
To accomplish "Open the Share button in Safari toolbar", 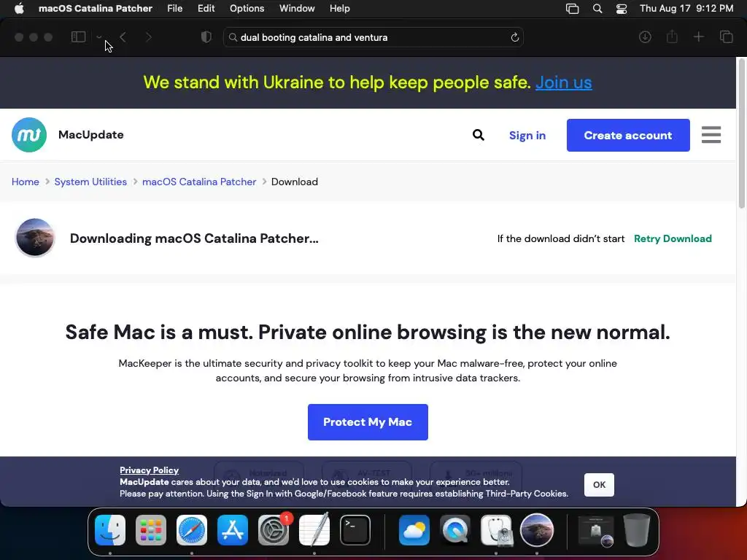I will (x=672, y=36).
